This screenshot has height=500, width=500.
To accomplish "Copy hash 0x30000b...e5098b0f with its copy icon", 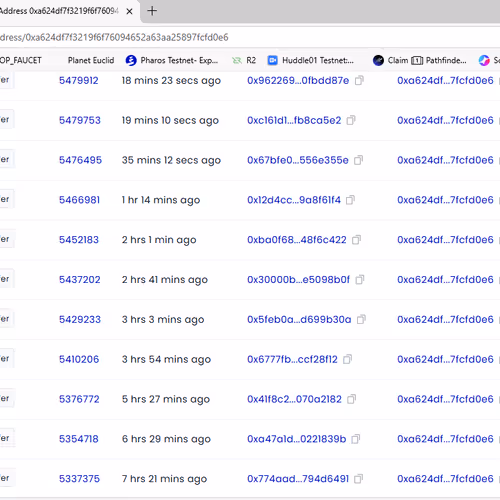I will (360, 280).
